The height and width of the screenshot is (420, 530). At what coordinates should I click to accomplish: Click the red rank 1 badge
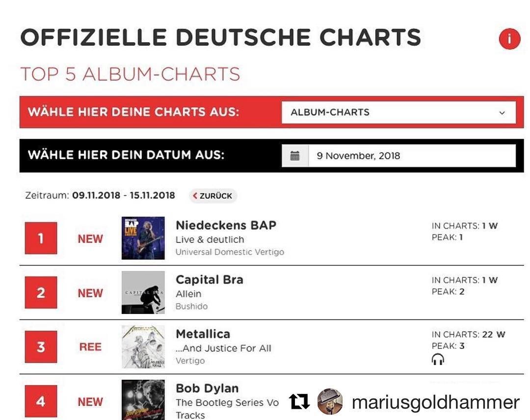tap(41, 238)
